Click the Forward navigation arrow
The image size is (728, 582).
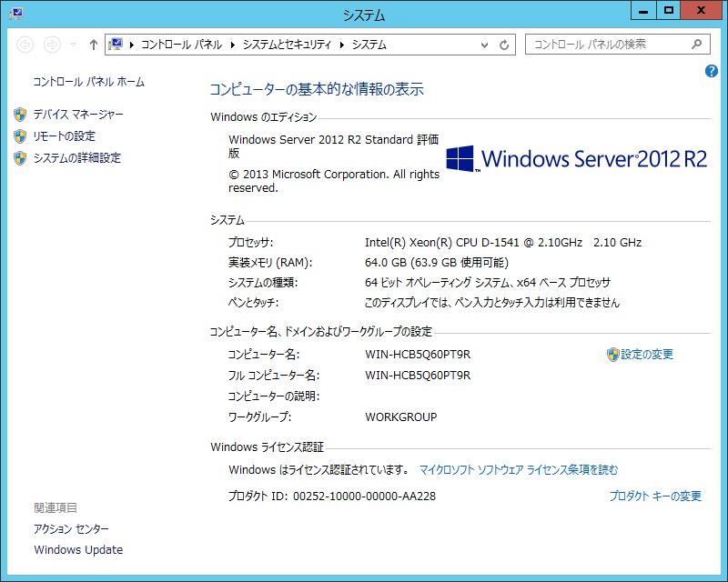point(52,45)
